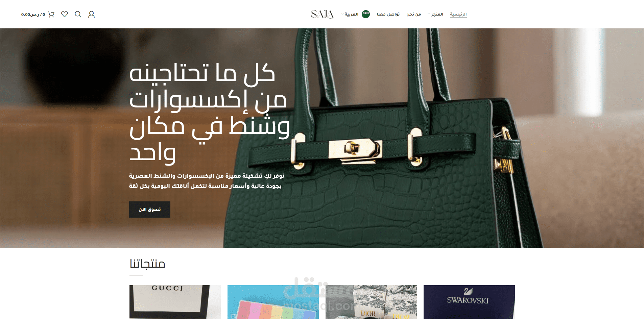Click the hero headline كل ما تحتاجينه
This screenshot has width=644, height=319.
point(202,73)
